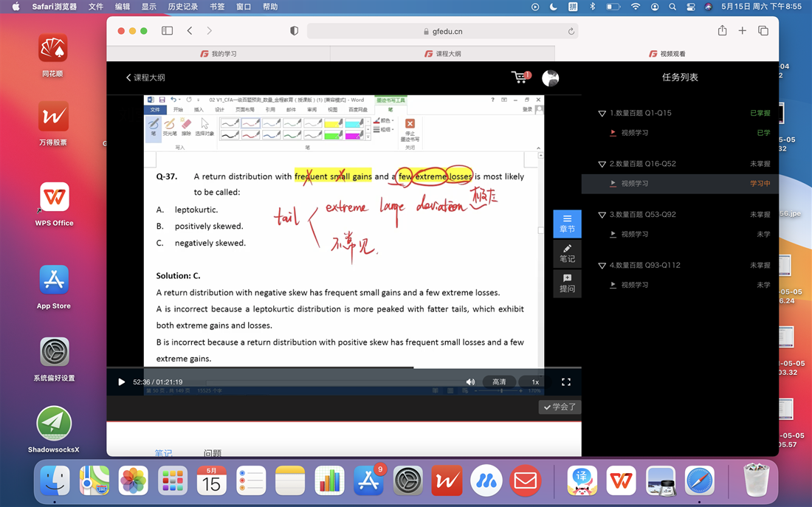
Task: Open the 笔记 notes panel
Action: tap(567, 254)
